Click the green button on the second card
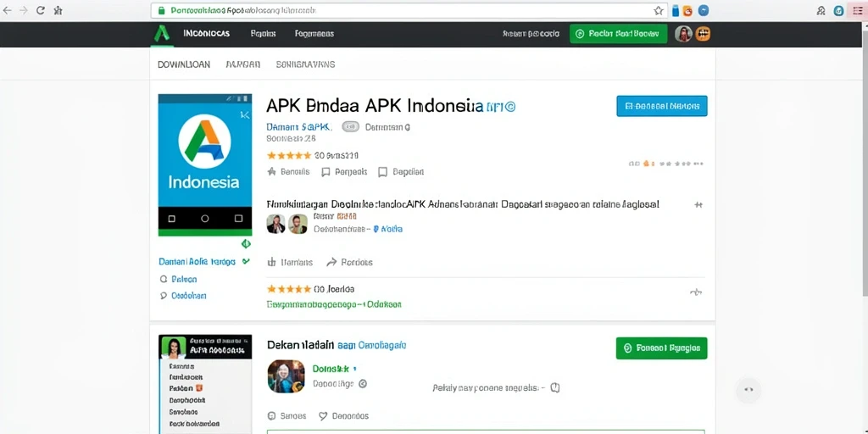Screen dimensions: 868x434 (x=661, y=348)
